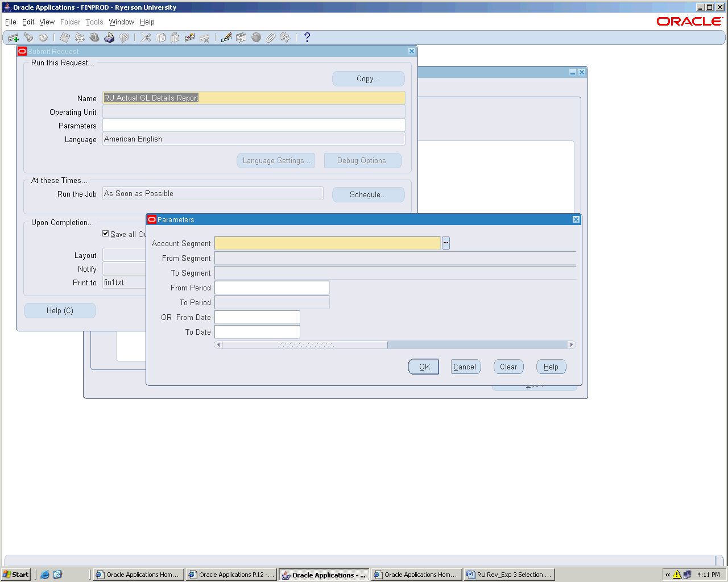Click the Edit Field pencil icon
Viewport: 728px width, 582px height.
[x=226, y=38]
